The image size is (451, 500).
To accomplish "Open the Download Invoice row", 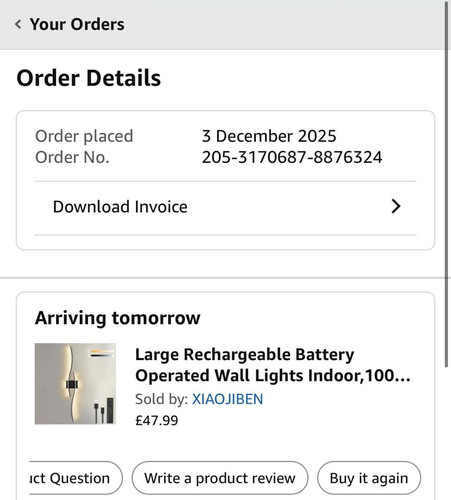I will 225,207.
